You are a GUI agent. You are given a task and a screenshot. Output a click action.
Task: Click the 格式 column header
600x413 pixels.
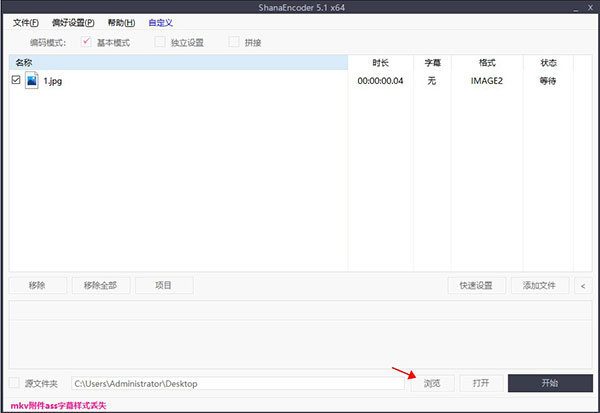[487, 62]
